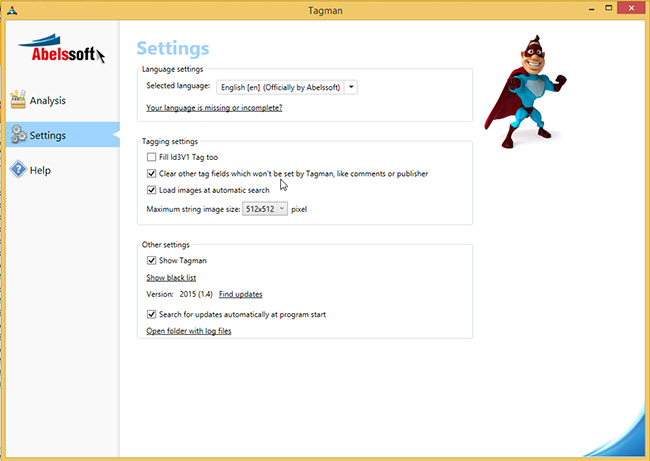The image size is (650, 461).
Task: Disable Search for updates automatically checkbox
Action: click(152, 314)
